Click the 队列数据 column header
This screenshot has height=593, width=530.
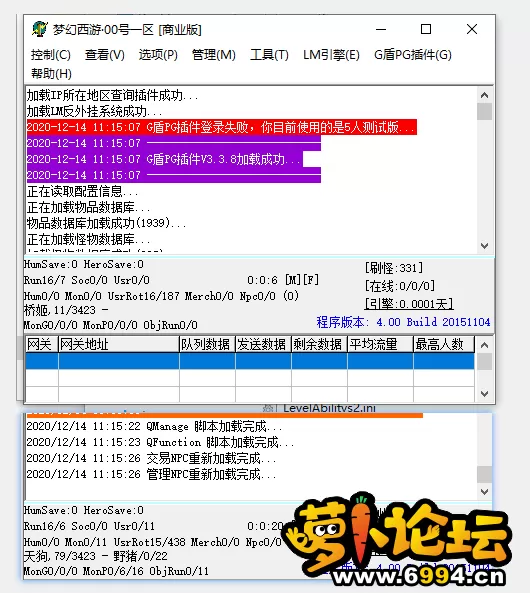(207, 344)
